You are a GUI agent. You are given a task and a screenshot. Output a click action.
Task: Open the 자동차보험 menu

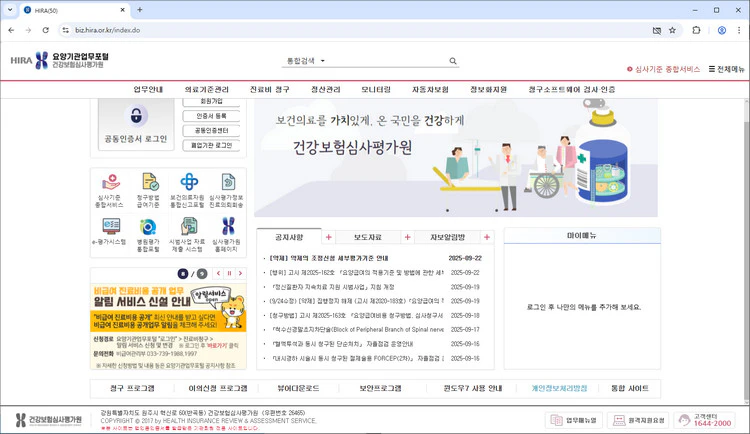[x=430, y=89]
